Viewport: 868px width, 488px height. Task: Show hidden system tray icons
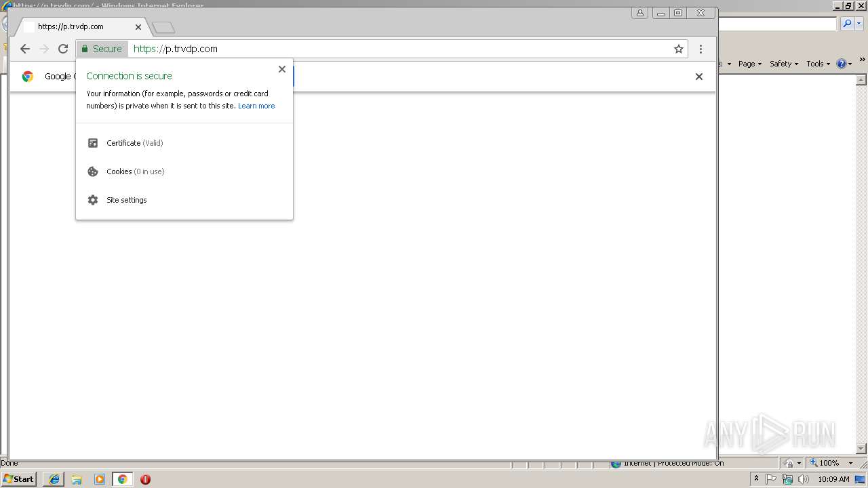click(756, 479)
